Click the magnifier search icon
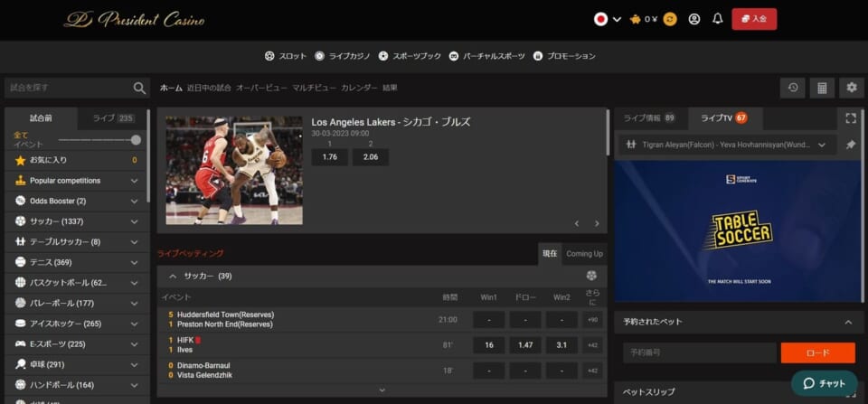 point(139,88)
